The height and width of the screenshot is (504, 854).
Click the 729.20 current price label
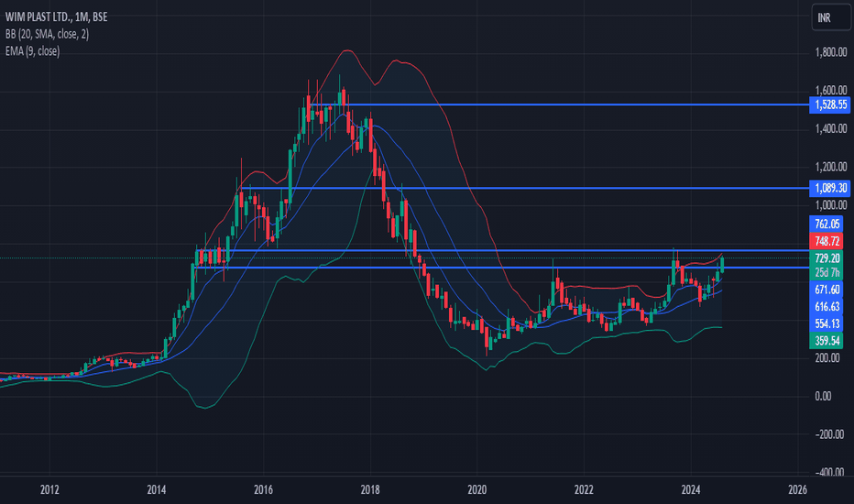pos(827,257)
